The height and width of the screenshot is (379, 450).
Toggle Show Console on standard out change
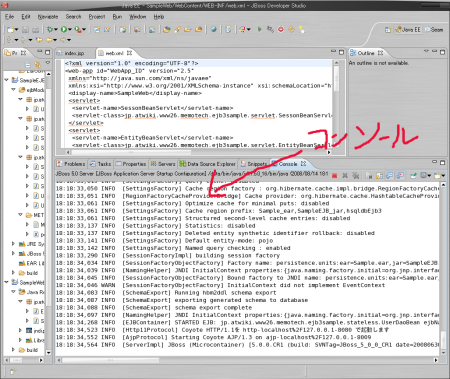point(390,175)
